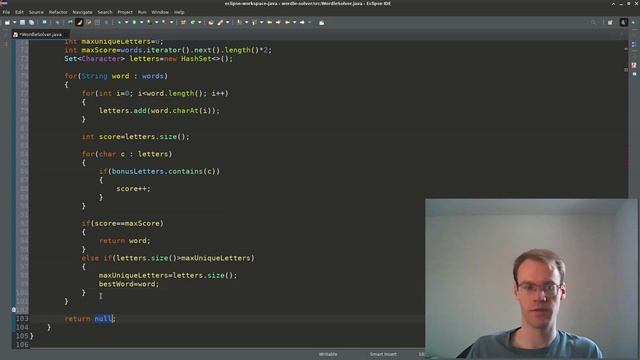Expand the Run dropdown arrow

[141, 22]
